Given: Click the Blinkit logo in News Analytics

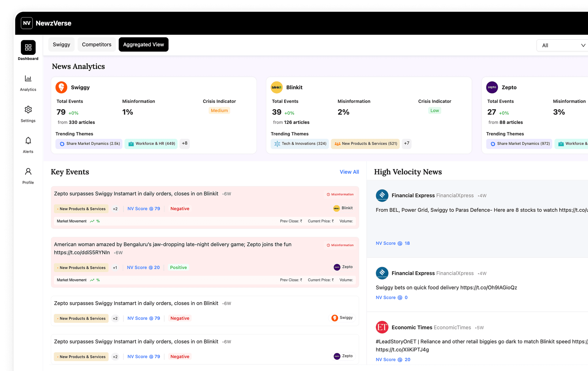Looking at the screenshot, I should [277, 87].
